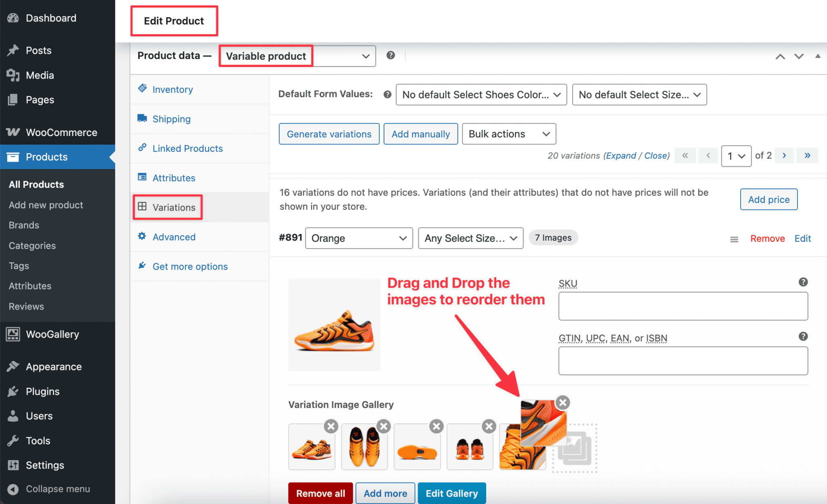Jump to last page with double-arrow icon
Image resolution: width=827 pixels, height=504 pixels.
click(x=807, y=155)
